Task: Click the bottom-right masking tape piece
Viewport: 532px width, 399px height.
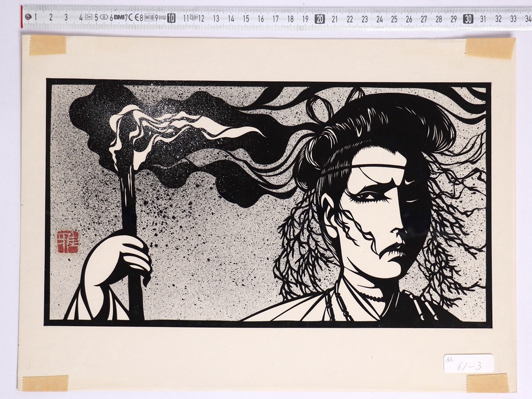Action: click(487, 383)
